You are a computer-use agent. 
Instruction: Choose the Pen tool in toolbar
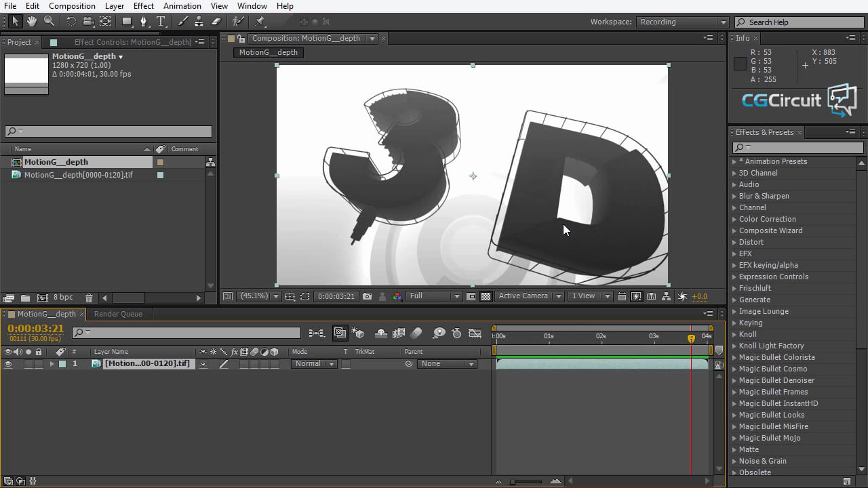pyautogui.click(x=143, y=22)
